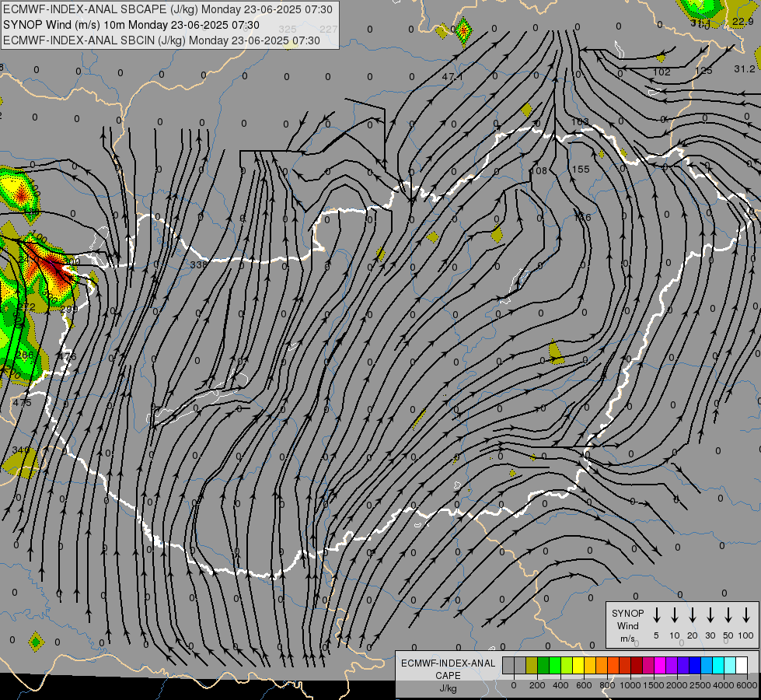The image size is (761, 700).
Task: Click the faded '325' value under header
Action: 288,29
